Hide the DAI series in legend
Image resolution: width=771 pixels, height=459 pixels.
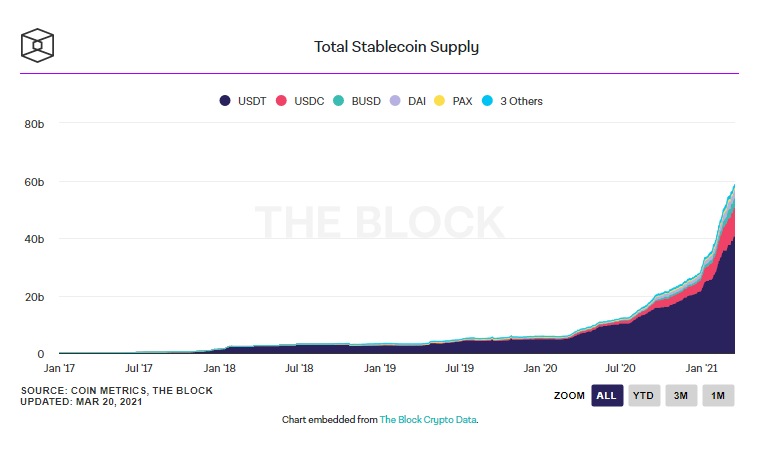(417, 101)
